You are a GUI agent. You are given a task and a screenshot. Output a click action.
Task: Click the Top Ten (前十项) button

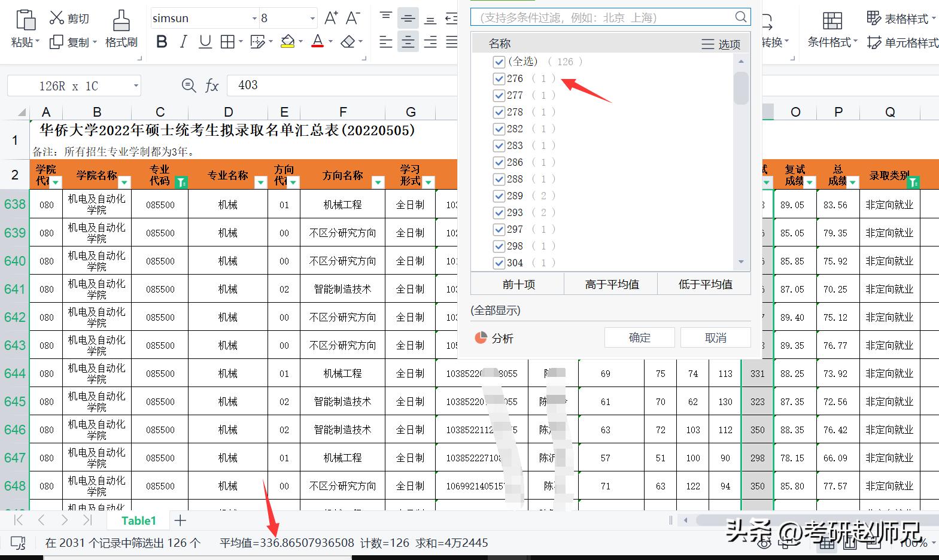pyautogui.click(x=518, y=284)
